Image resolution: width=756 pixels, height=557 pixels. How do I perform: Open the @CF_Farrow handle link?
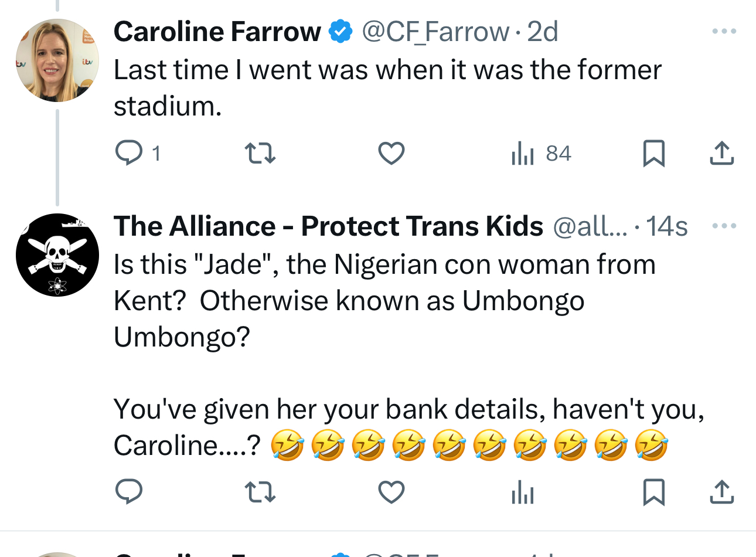(x=435, y=32)
